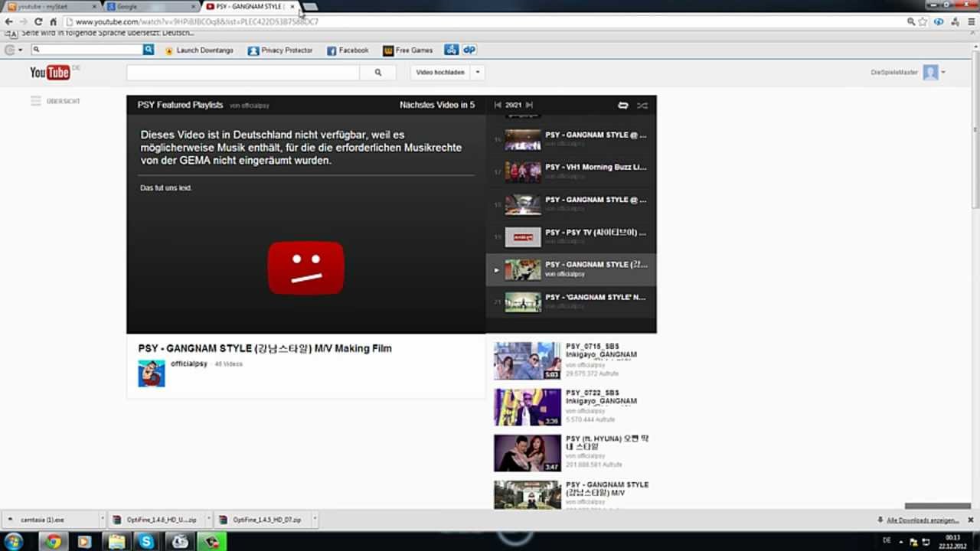Screen dimensions: 980x551
Task: Open a new browser tab
Action: [310, 7]
